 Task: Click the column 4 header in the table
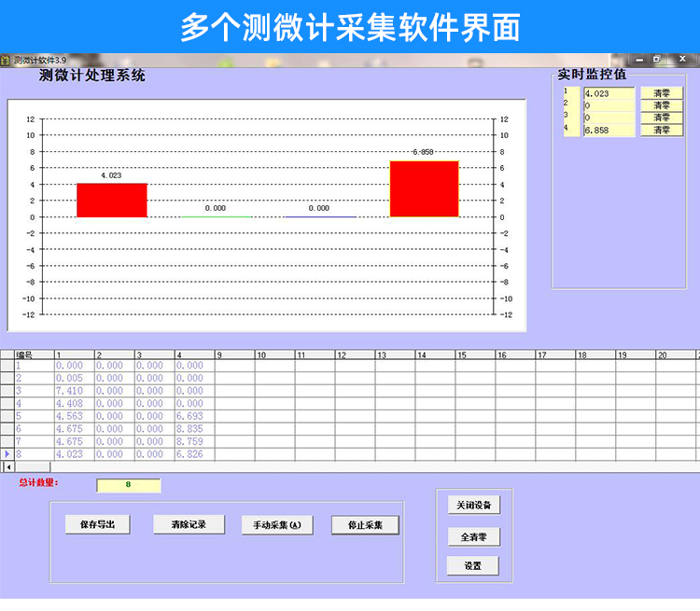click(x=194, y=354)
